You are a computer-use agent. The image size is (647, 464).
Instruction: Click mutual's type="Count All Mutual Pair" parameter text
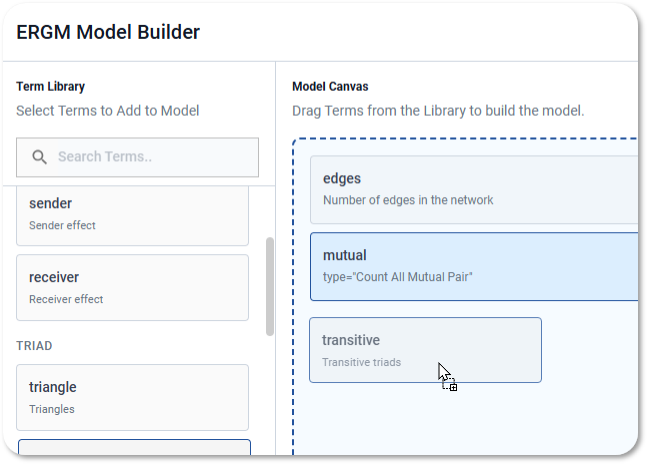[x=397, y=277]
